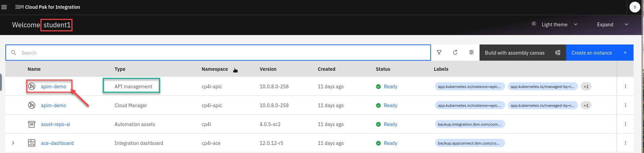This screenshot has width=644, height=153.
Task: Open the hamburger navigation menu
Action: tap(4, 7)
